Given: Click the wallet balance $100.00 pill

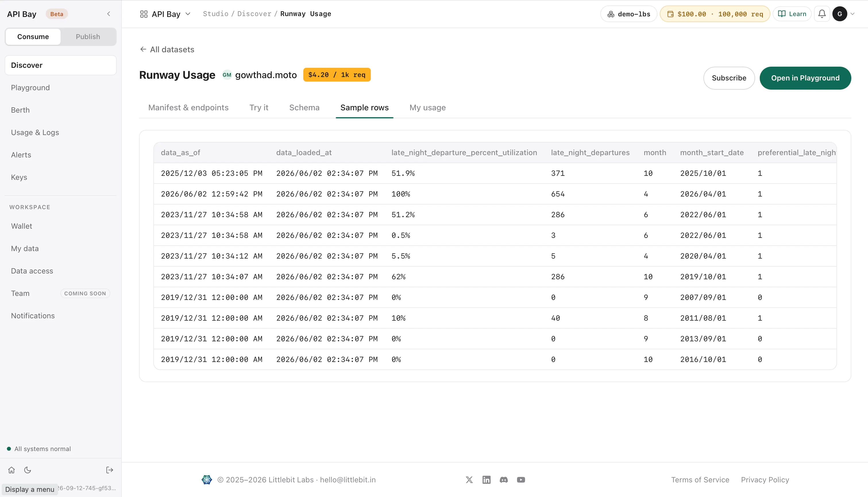Looking at the screenshot, I should [715, 14].
